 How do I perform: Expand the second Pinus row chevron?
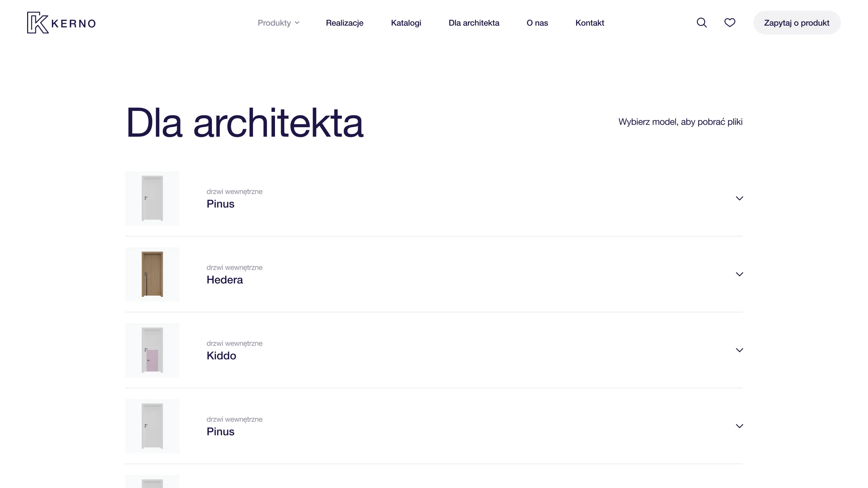(739, 426)
